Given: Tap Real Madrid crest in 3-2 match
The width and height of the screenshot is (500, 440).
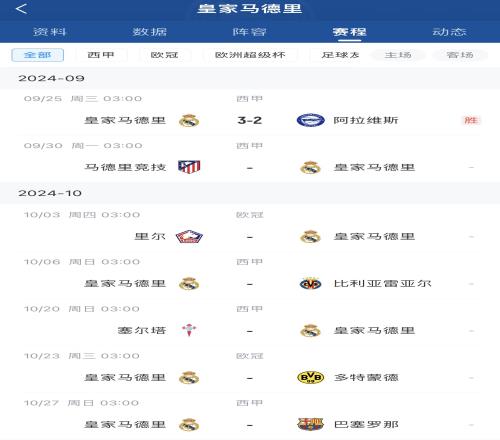Looking at the screenshot, I should click(189, 120).
